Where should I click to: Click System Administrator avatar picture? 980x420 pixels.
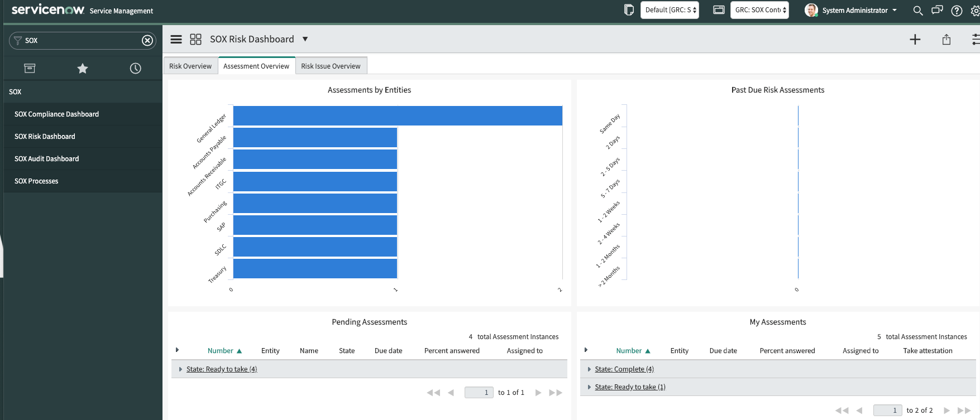(x=811, y=10)
